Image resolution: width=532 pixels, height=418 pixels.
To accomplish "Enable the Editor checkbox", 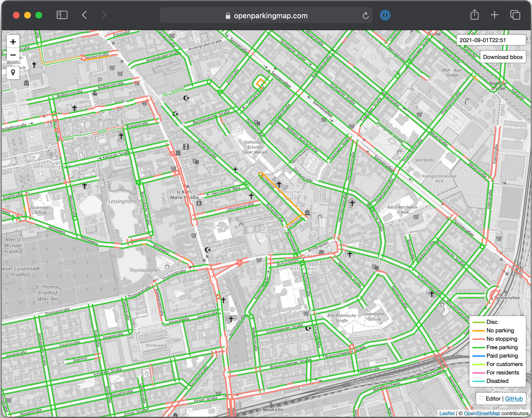I will [x=481, y=398].
